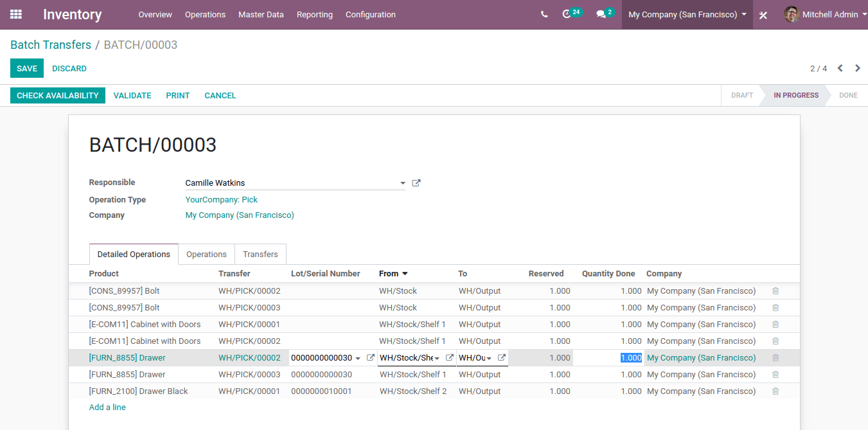The width and height of the screenshot is (868, 430).
Task: Delete the Drawer Black line with its trash icon
Action: click(775, 391)
